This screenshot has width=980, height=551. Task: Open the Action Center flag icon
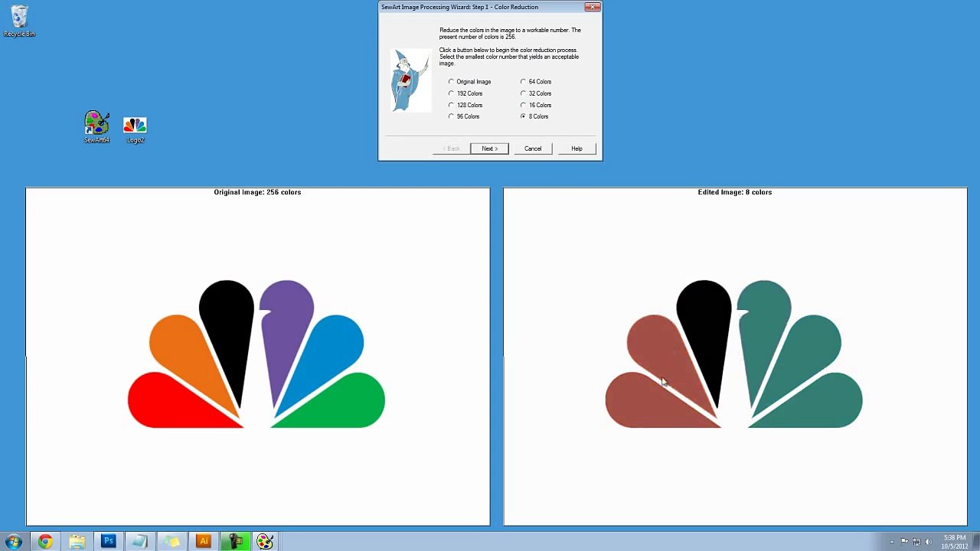[904, 542]
